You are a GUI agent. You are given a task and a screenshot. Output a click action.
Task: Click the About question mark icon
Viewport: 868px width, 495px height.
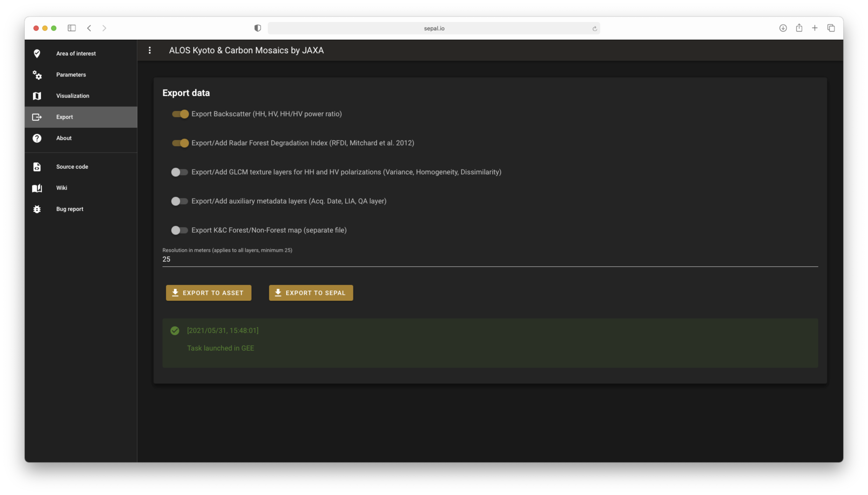pos(37,138)
